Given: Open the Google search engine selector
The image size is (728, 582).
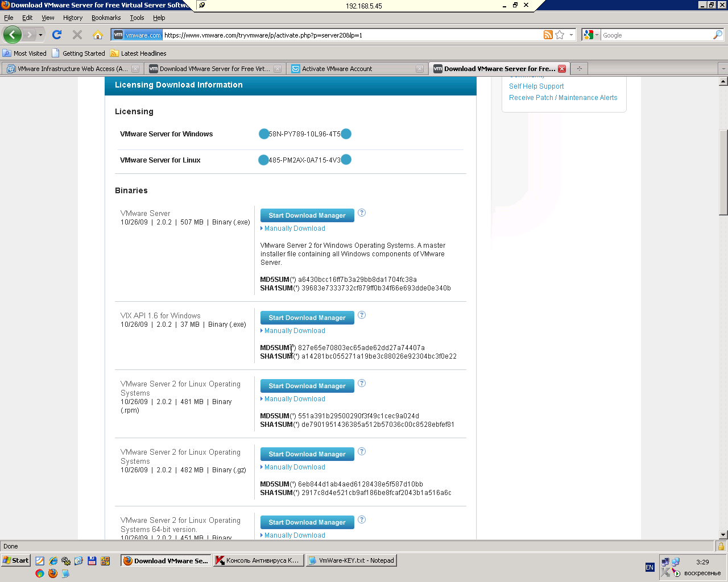Looking at the screenshot, I should coord(591,35).
